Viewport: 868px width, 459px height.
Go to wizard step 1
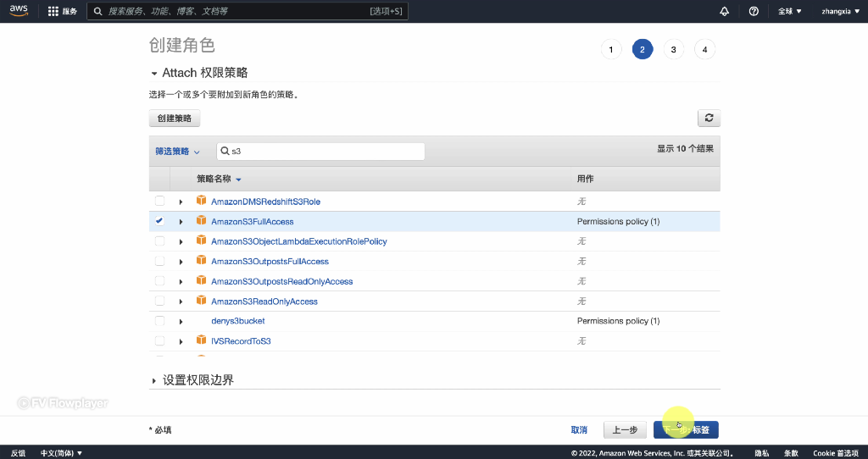pos(610,49)
